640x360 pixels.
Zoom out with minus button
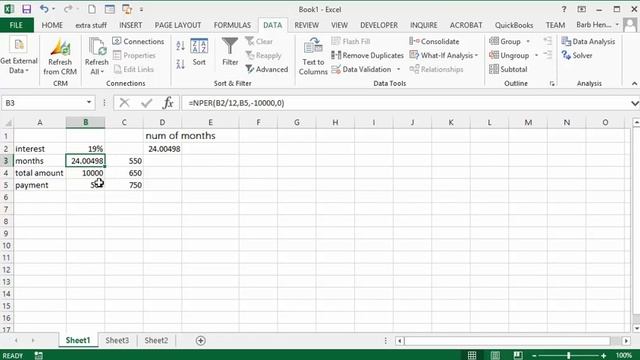(534, 356)
